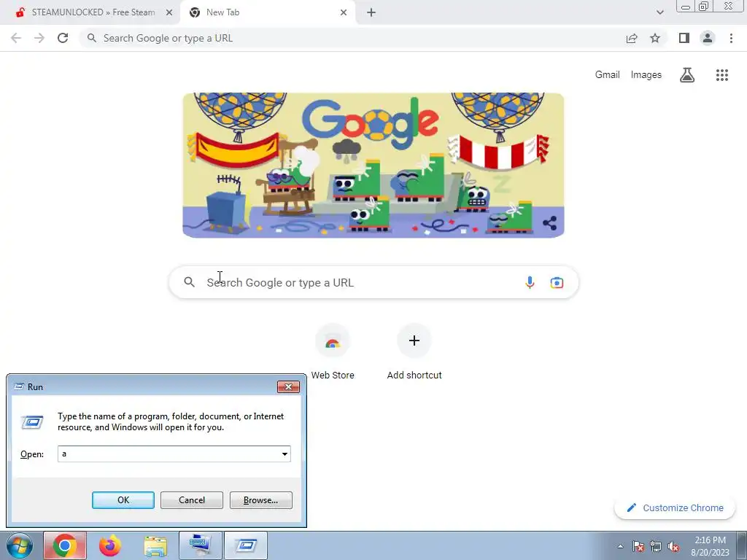Share the Google Doodle

(549, 223)
